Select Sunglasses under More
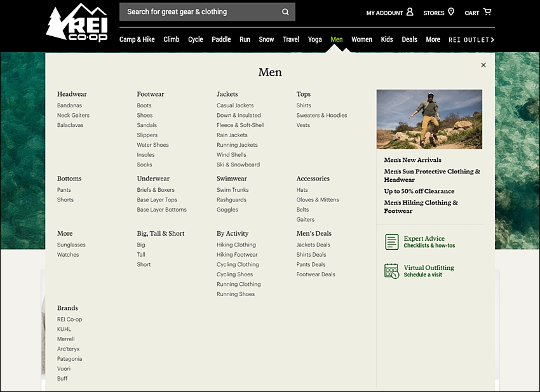 click(x=71, y=245)
